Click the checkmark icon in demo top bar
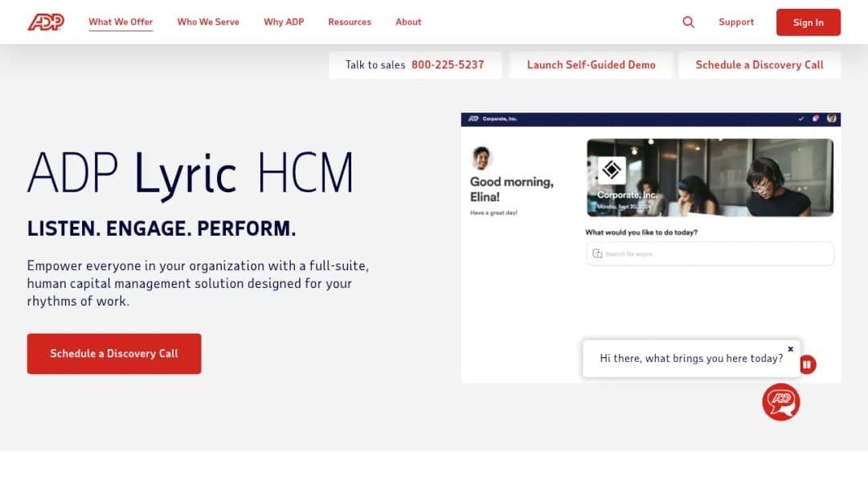This screenshot has height=489, width=868. pos(800,118)
